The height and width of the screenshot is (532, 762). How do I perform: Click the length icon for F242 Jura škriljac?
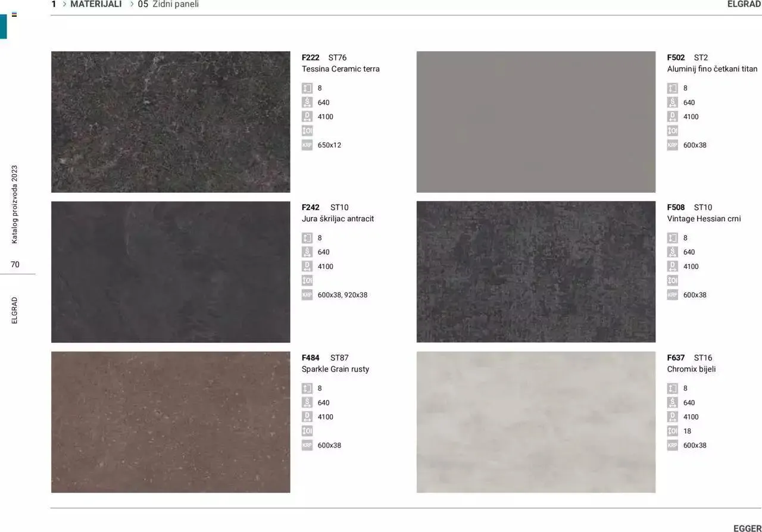click(x=307, y=267)
